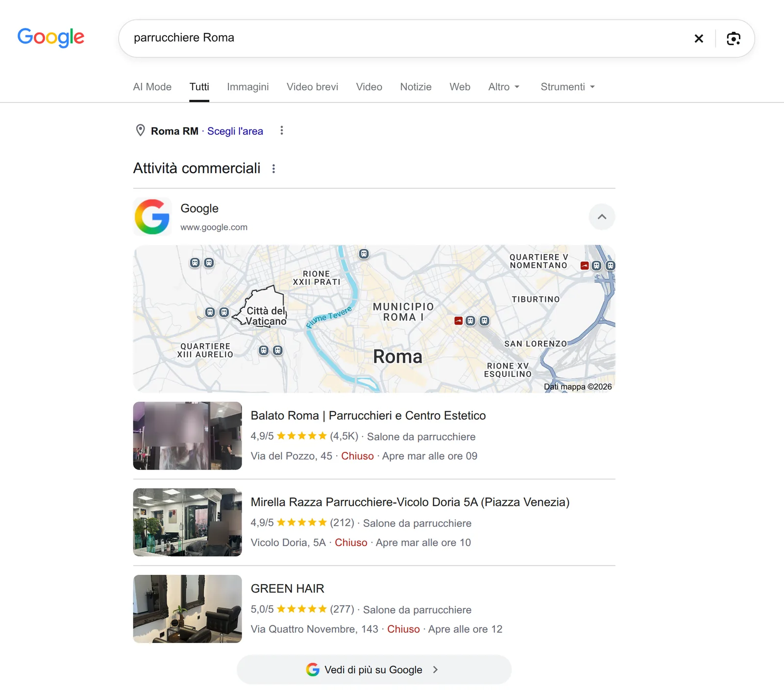Open Balato Roma Parrucchieri e Centro Estetico listing
The image size is (784, 694).
tap(368, 416)
